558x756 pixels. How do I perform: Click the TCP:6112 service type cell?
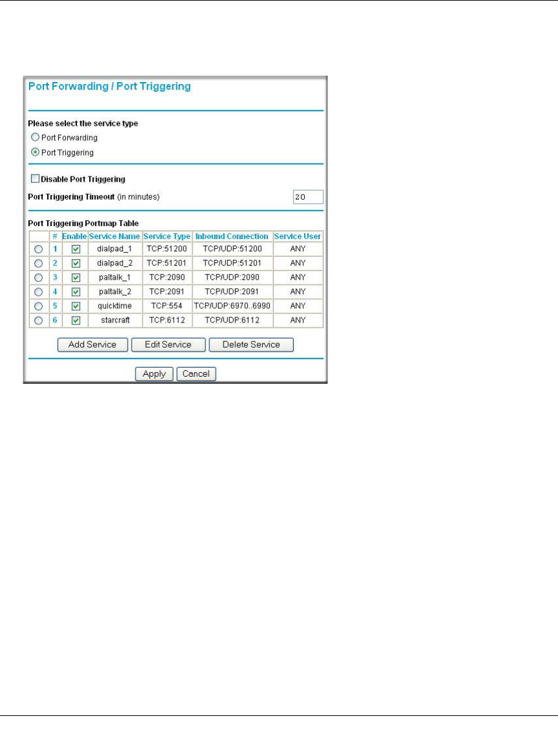pos(167,320)
